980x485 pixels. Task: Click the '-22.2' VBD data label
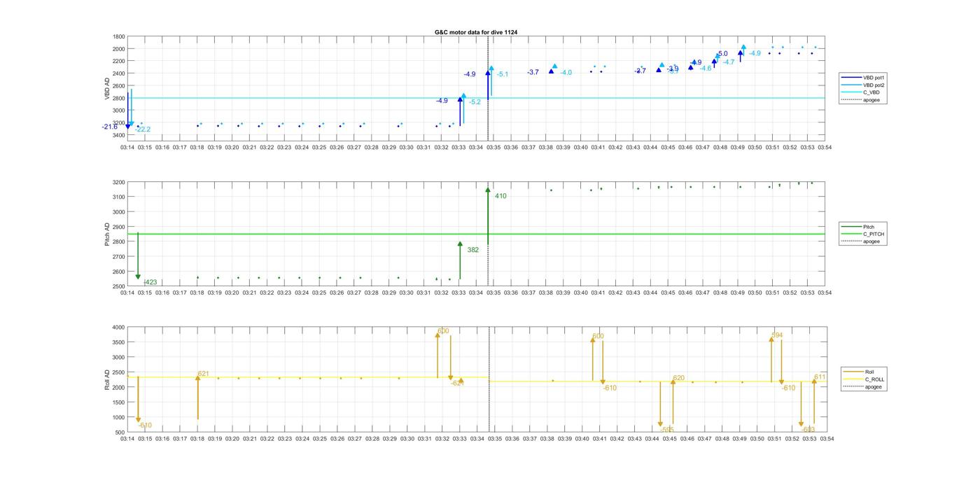[143, 129]
